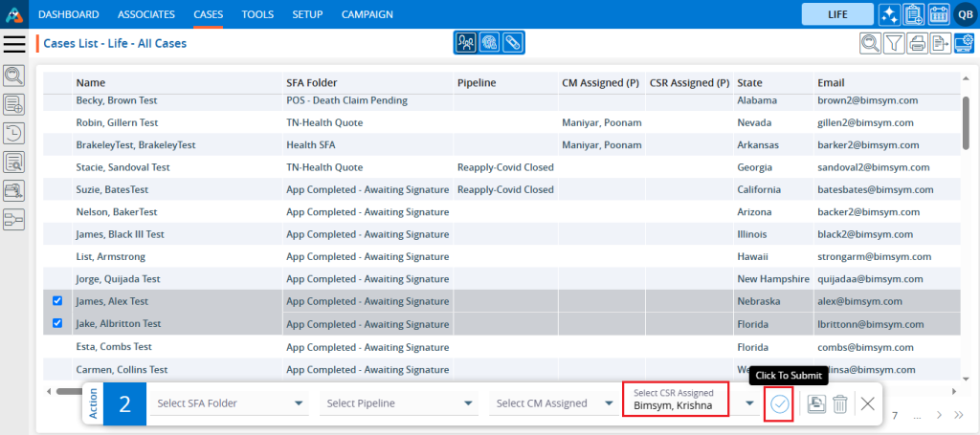Click the checkmark submit icon in action bar
Viewport: 980px width, 435px height.
coord(780,403)
